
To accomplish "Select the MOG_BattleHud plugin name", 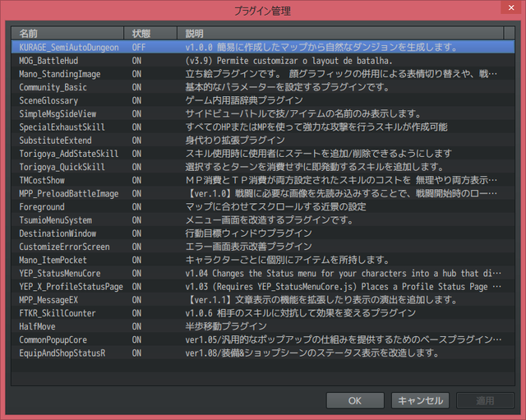I will click(48, 61).
